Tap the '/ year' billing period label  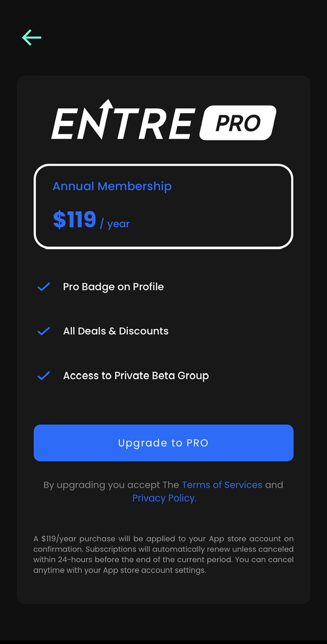pyautogui.click(x=115, y=224)
